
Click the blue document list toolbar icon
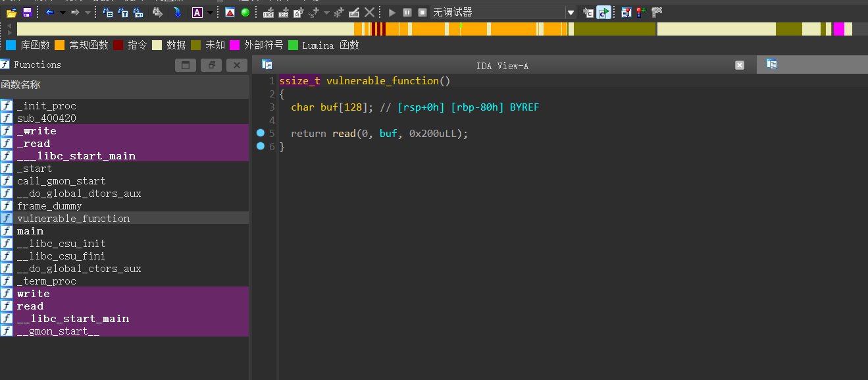625,13
